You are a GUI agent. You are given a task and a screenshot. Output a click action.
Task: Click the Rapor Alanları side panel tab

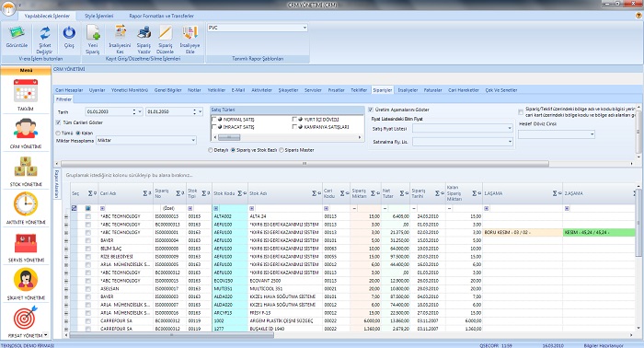(x=57, y=184)
